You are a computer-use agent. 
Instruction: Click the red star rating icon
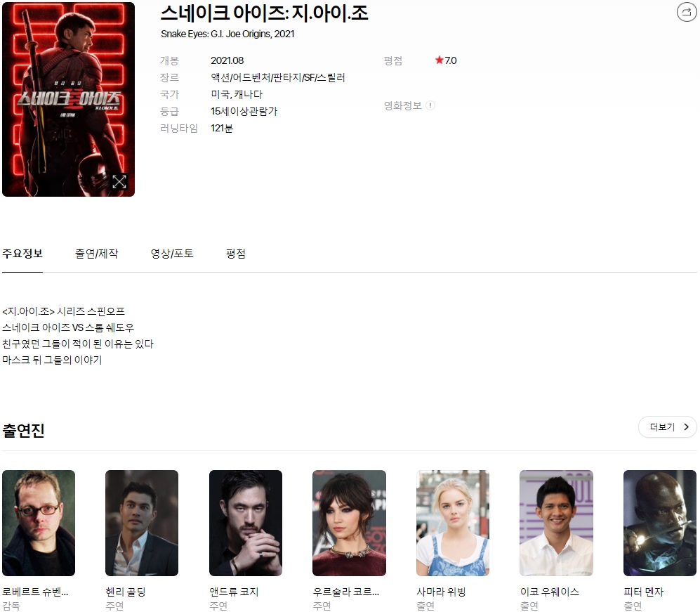pyautogui.click(x=439, y=60)
